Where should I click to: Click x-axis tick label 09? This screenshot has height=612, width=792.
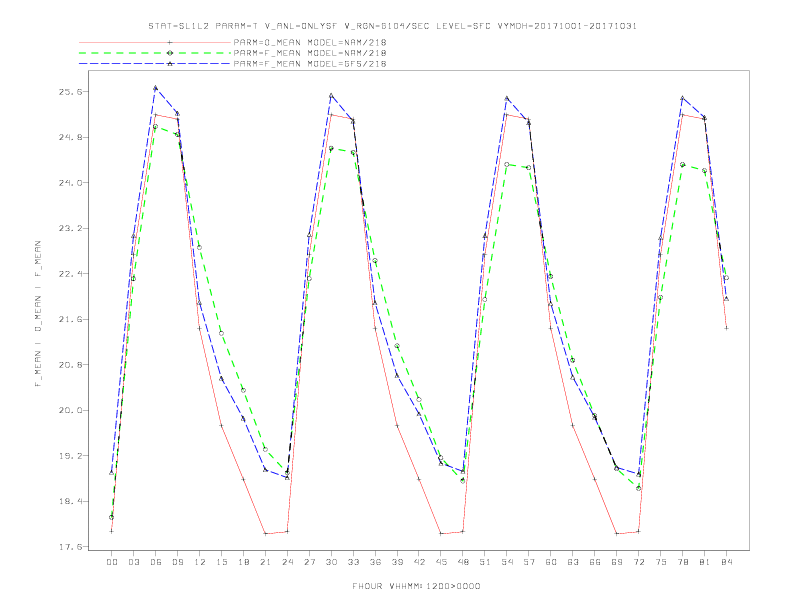pos(177,562)
